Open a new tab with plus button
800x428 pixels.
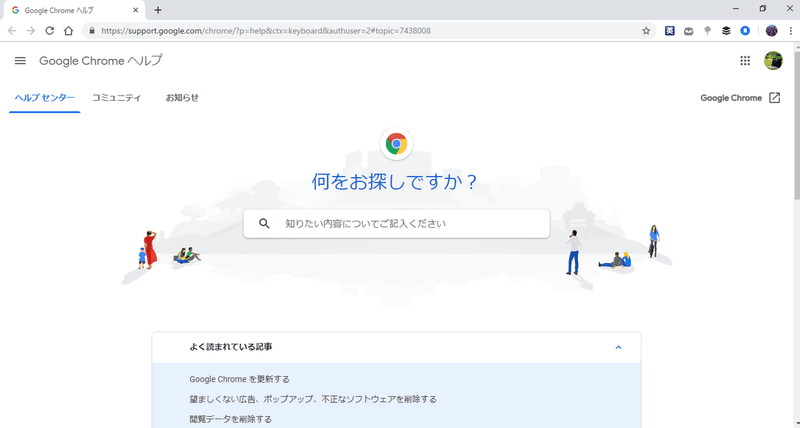point(158,10)
